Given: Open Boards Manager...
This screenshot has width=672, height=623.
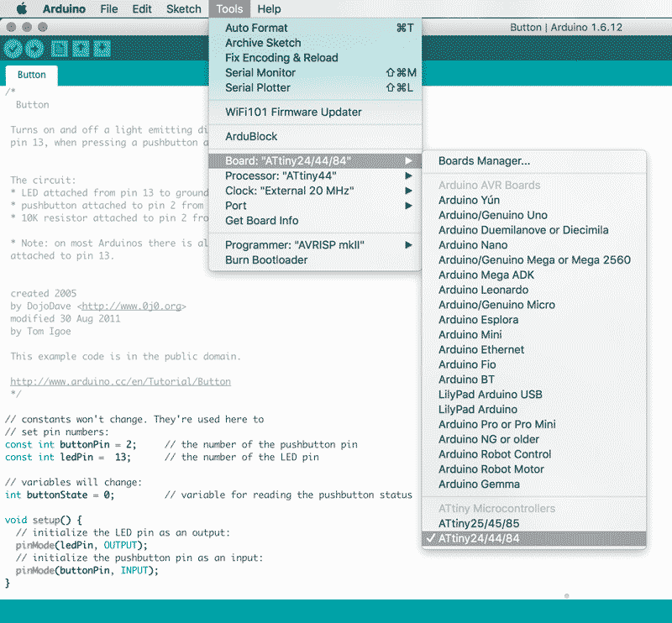Looking at the screenshot, I should click(534, 161).
